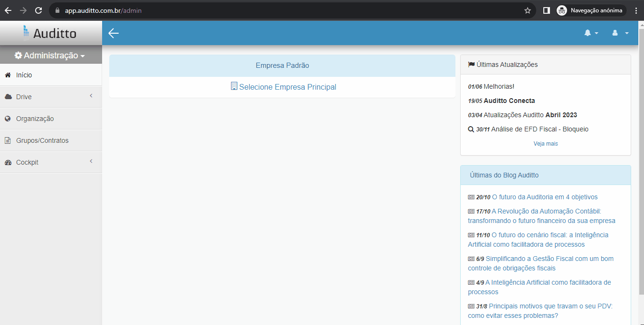Click the home icon next to Início

(8, 75)
